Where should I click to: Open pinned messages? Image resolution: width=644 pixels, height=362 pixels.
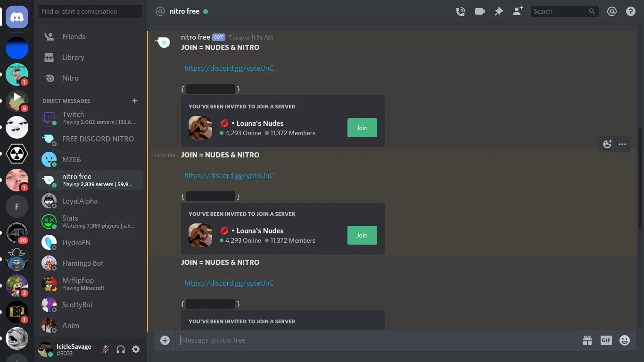tap(499, 11)
